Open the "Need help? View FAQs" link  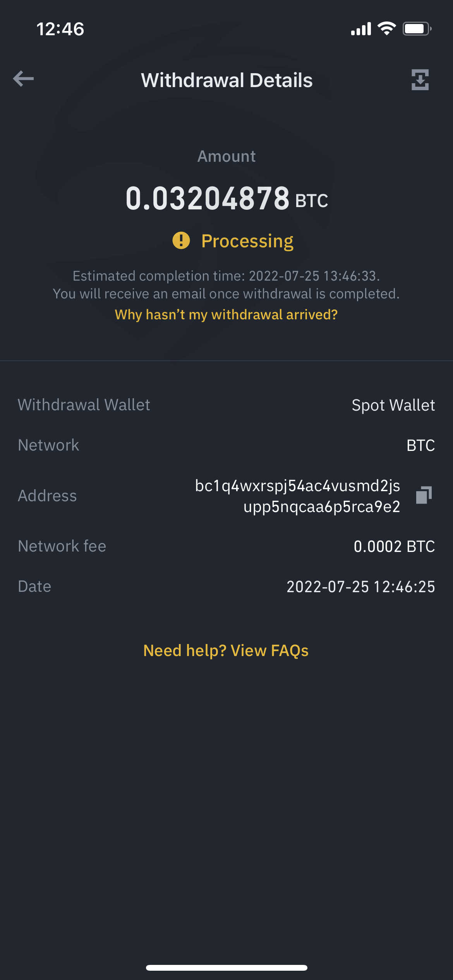point(226,651)
